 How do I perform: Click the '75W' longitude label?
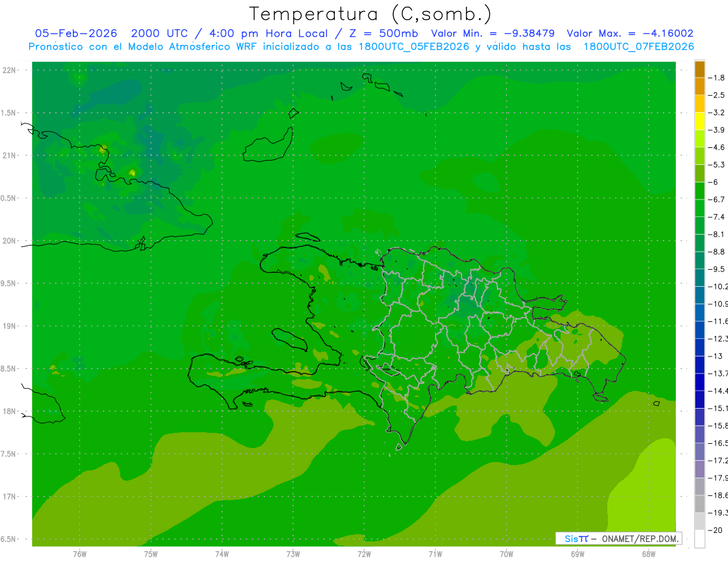151,554
